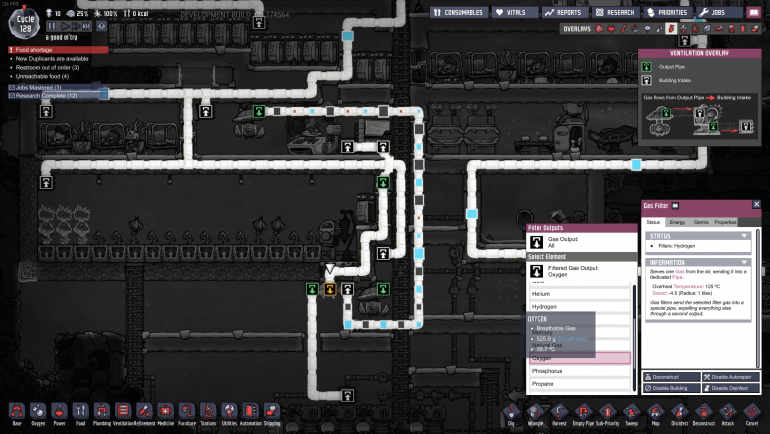Click Unreachable food notification

(42, 76)
